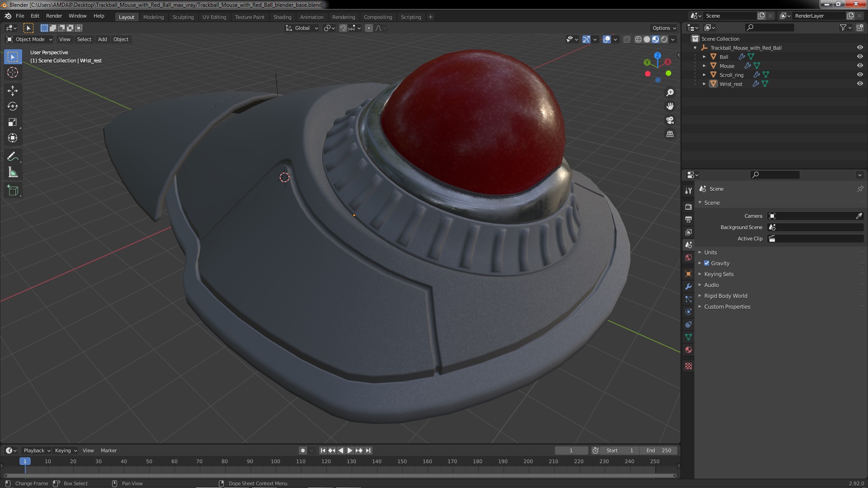
Task: Switch to the Shading workspace tab
Action: pyautogui.click(x=282, y=17)
